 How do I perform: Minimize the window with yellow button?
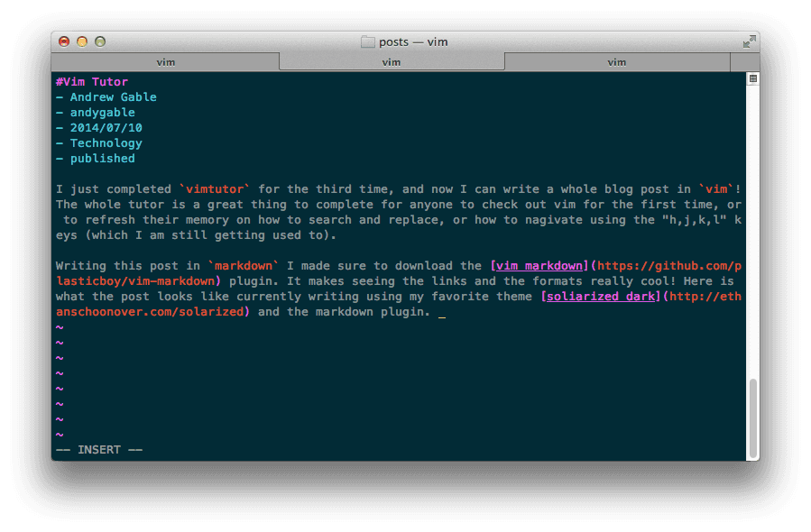coord(82,41)
